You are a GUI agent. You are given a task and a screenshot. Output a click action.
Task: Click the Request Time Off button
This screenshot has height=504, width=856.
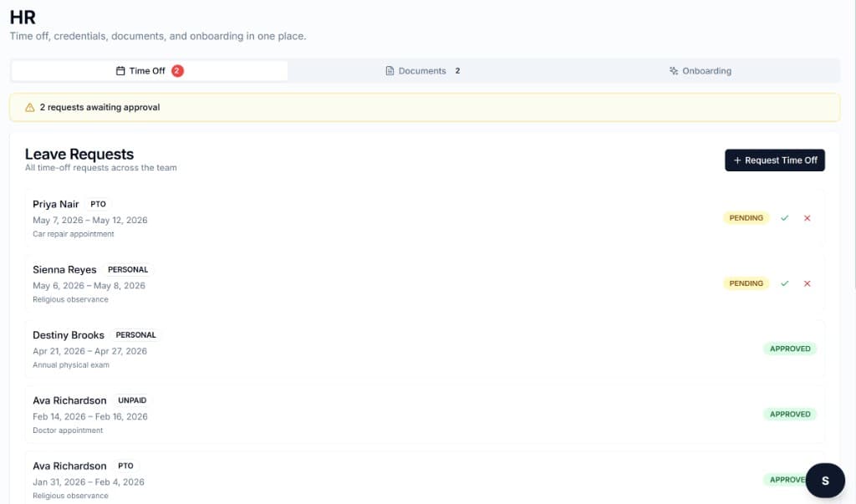coord(775,160)
